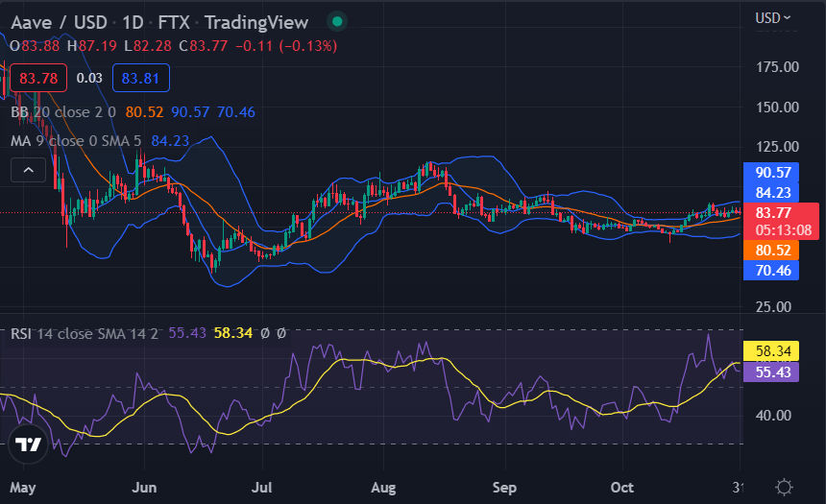826x504 pixels.
Task: Click the spread value 0.03
Action: [x=89, y=78]
